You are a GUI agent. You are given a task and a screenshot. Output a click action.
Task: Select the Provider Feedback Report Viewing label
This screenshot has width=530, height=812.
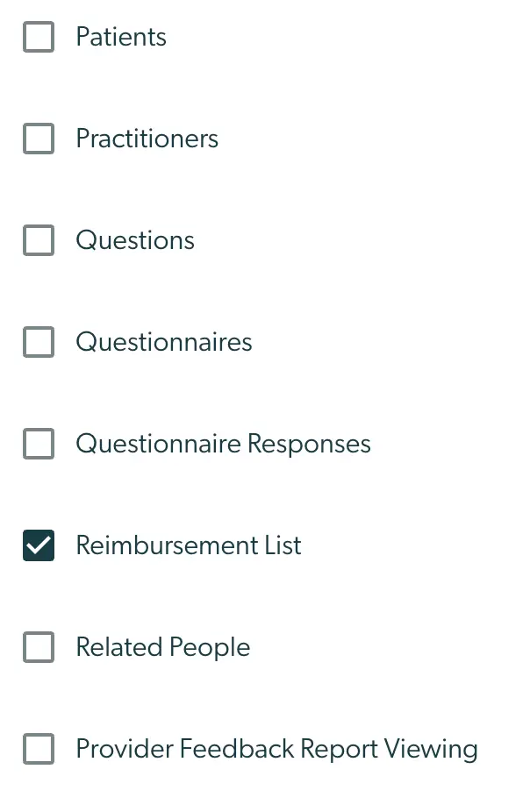coord(276,749)
